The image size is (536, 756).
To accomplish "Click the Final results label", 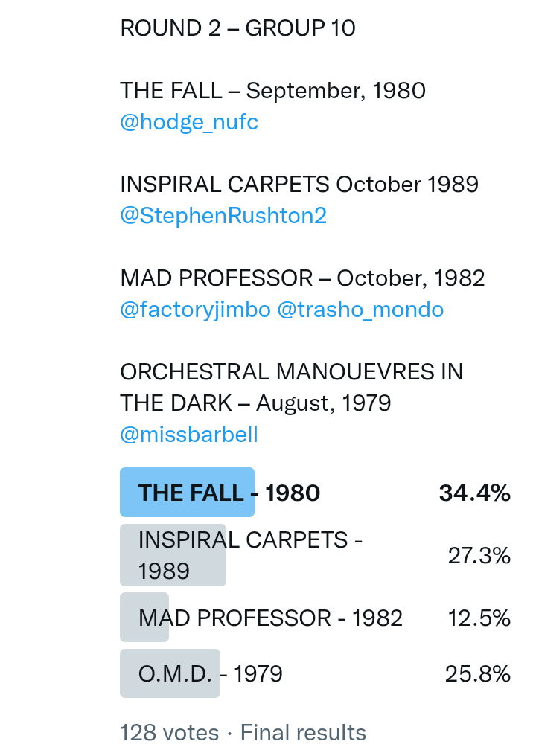I will click(303, 733).
